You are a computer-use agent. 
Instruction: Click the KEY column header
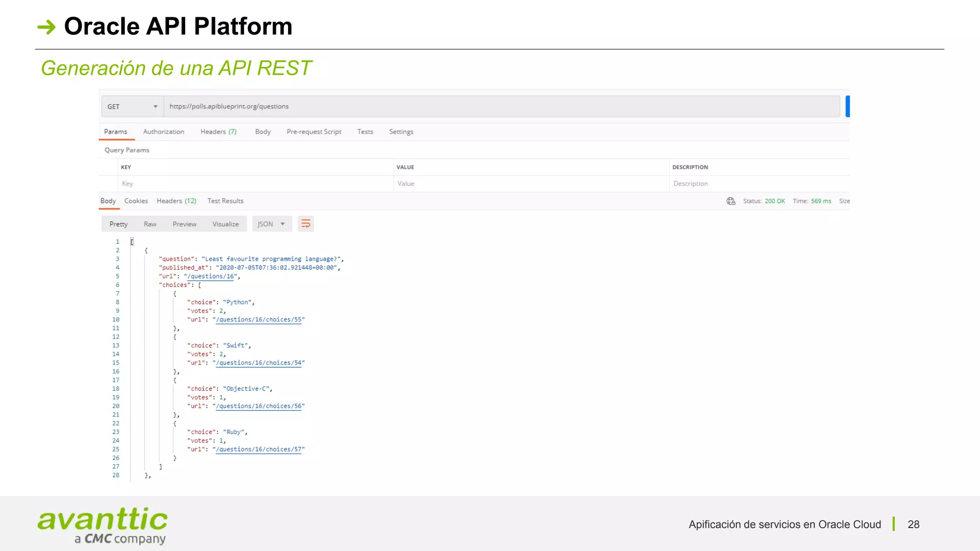126,167
